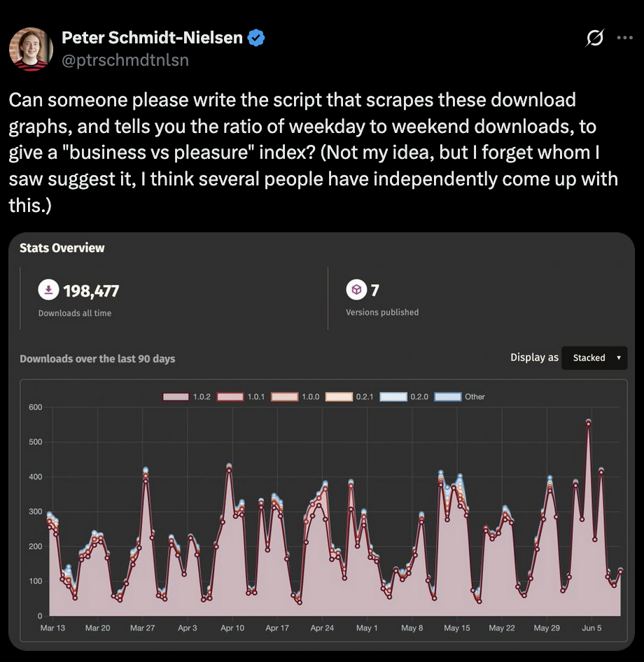Click Peter Schmidt-Nielsen's profile avatar
Screen dimensions: 644x662
[x=31, y=49]
